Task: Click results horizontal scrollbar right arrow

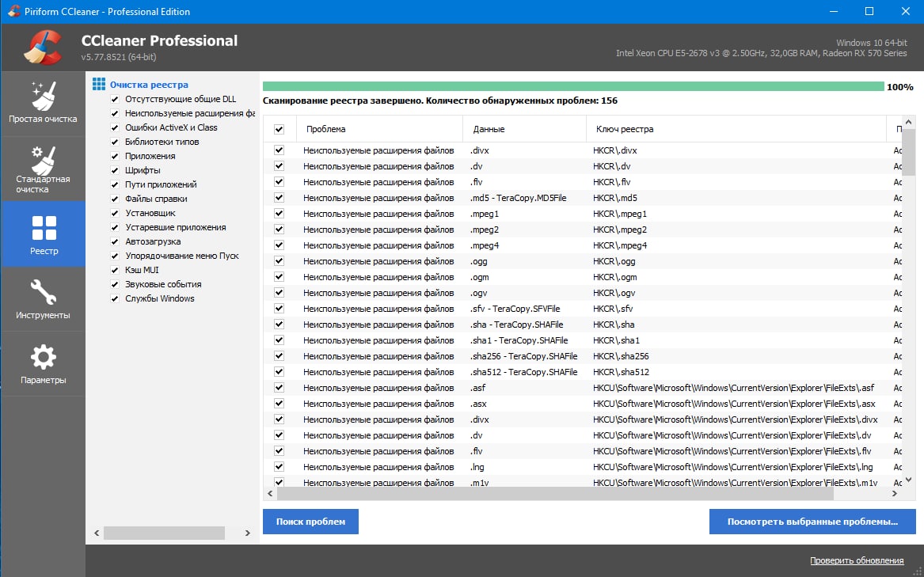Action: click(895, 493)
